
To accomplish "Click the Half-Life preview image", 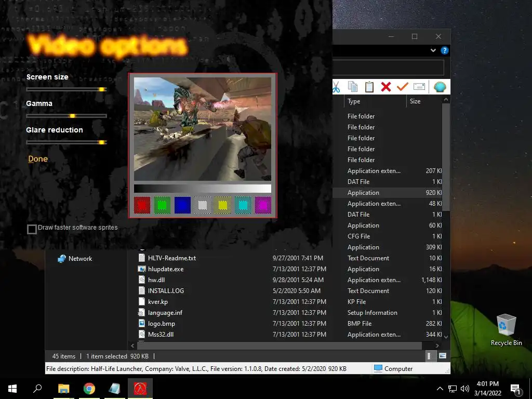I will coord(203,129).
